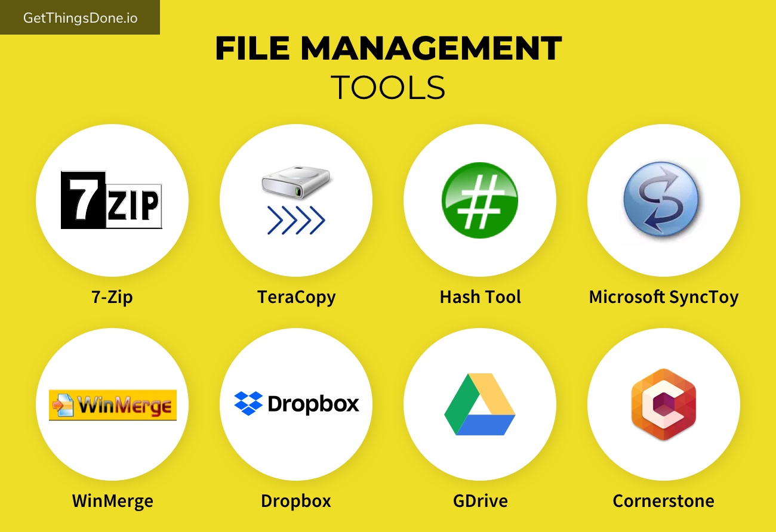776x532 pixels.
Task: Select the "TeraCopy" caption text
Action: click(x=296, y=297)
